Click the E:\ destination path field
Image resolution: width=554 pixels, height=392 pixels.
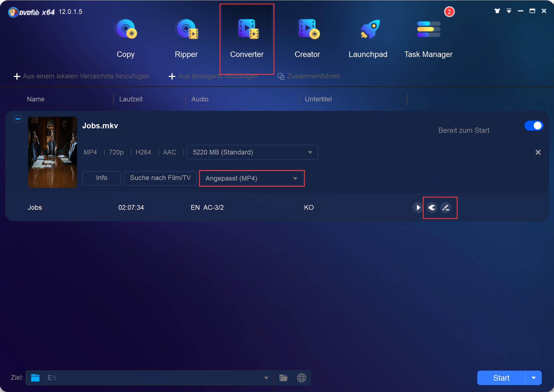click(150, 378)
